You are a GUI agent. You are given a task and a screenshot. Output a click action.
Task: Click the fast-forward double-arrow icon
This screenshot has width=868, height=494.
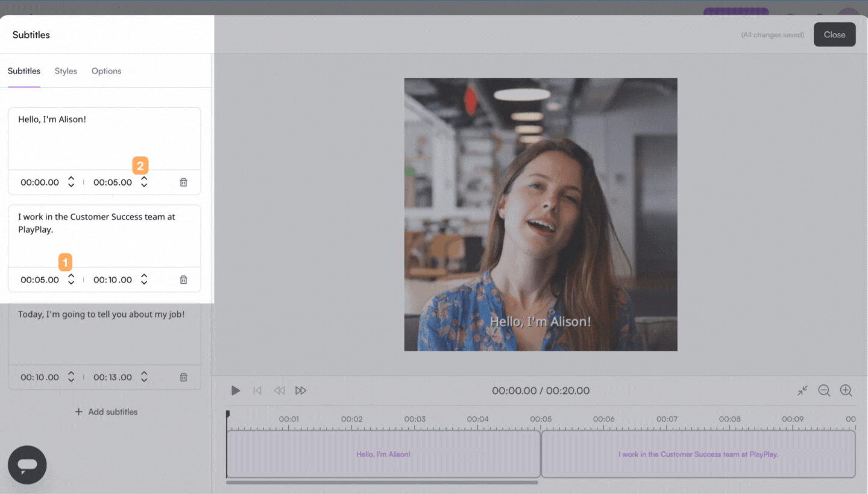(301, 390)
